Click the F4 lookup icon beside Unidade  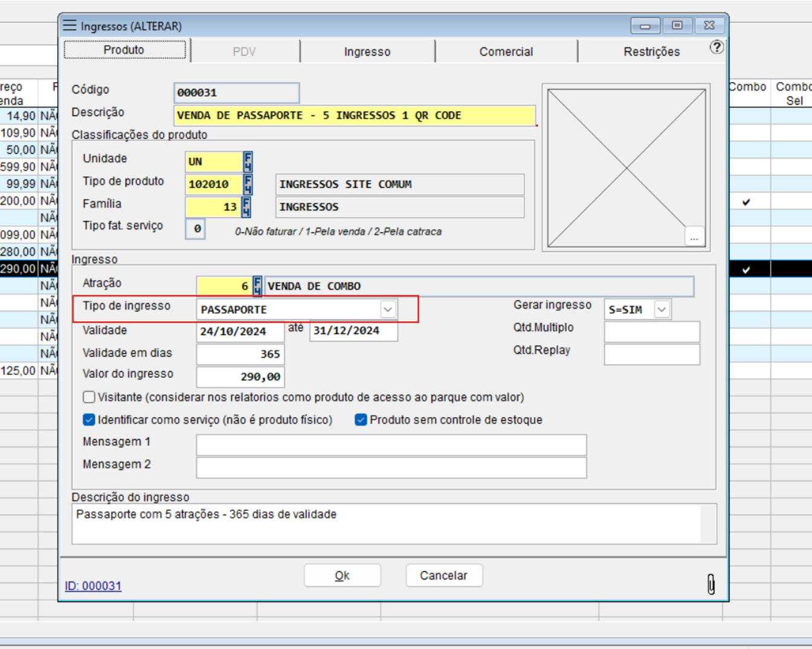coord(248,162)
